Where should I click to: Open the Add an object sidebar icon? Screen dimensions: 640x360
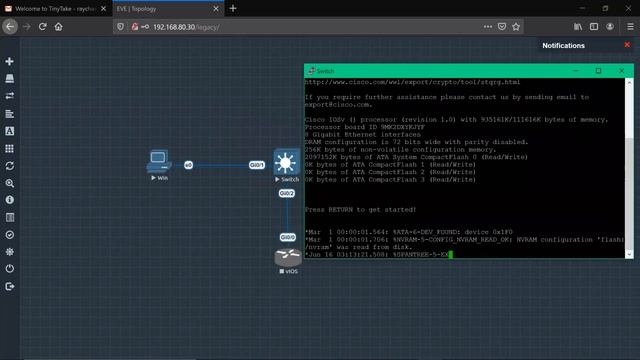pos(9,61)
